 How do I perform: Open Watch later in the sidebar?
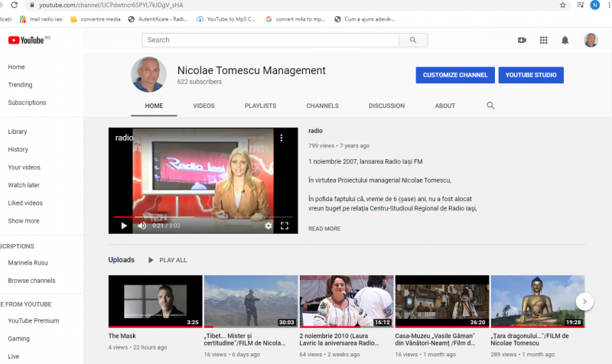coord(24,185)
